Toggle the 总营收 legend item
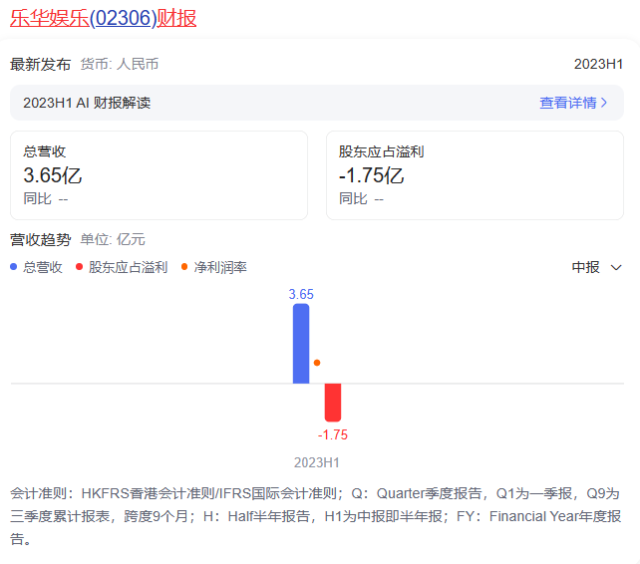Viewport: 640px width, 564px height. click(x=36, y=267)
